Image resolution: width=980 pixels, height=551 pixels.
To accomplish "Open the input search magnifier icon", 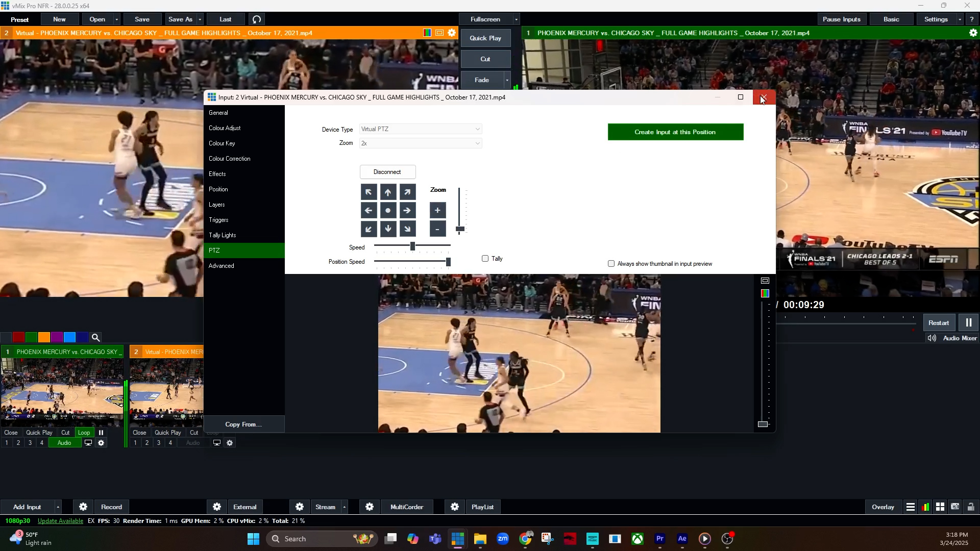I will (x=95, y=337).
